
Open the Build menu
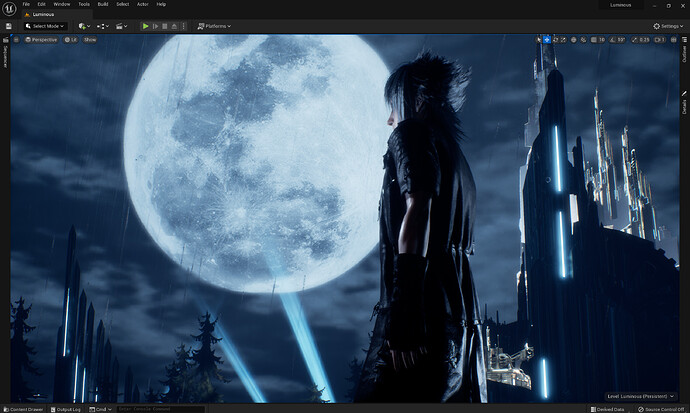point(103,4)
